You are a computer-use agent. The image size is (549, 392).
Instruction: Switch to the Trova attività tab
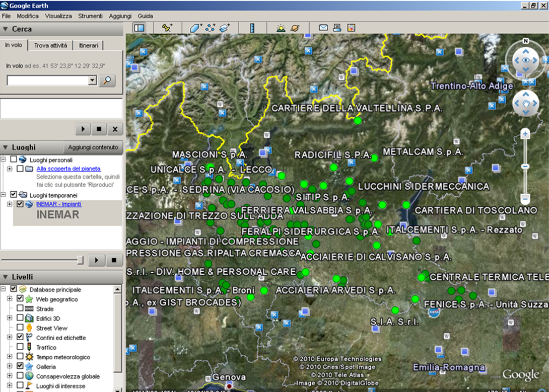[x=50, y=45]
